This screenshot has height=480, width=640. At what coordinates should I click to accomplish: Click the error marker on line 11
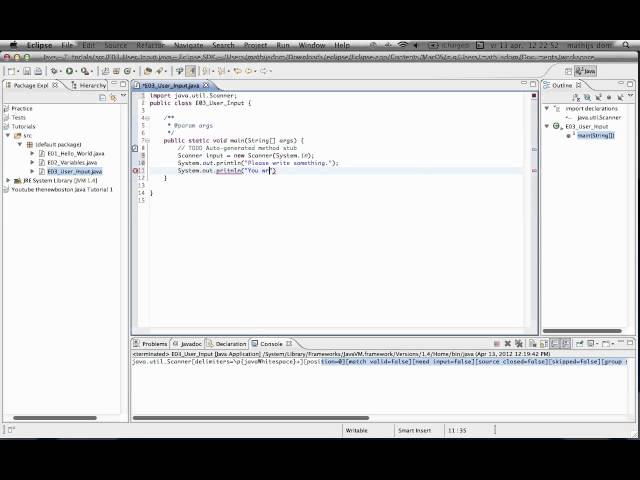pyautogui.click(x=136, y=171)
